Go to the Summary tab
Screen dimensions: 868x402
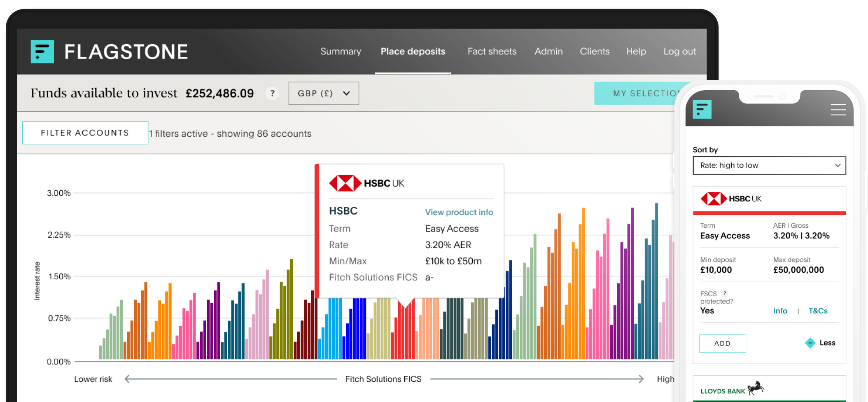point(341,51)
